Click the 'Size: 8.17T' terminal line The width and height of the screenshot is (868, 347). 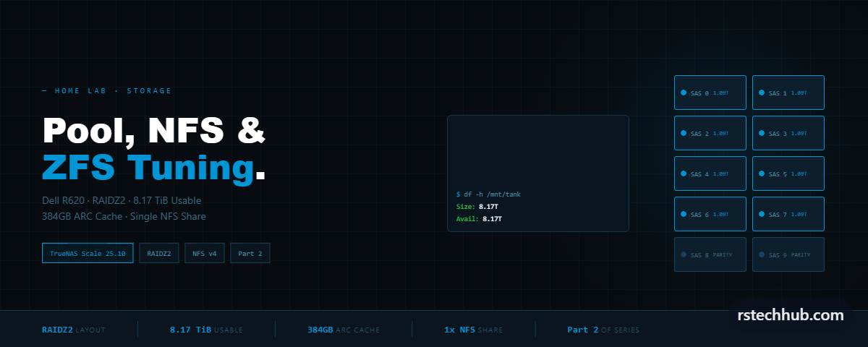476,207
